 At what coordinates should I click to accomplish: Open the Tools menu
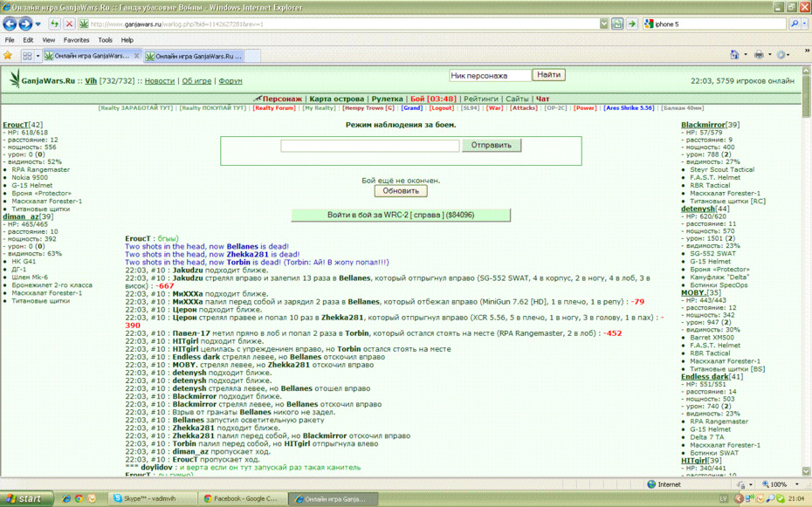[105, 40]
